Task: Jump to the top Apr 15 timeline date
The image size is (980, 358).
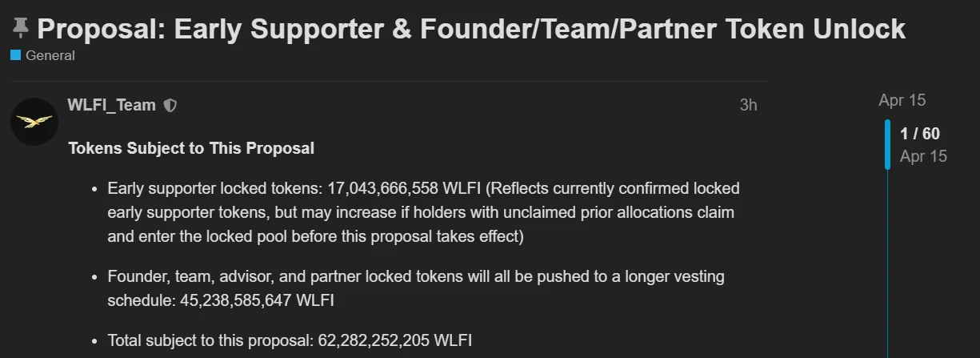Action: click(902, 100)
